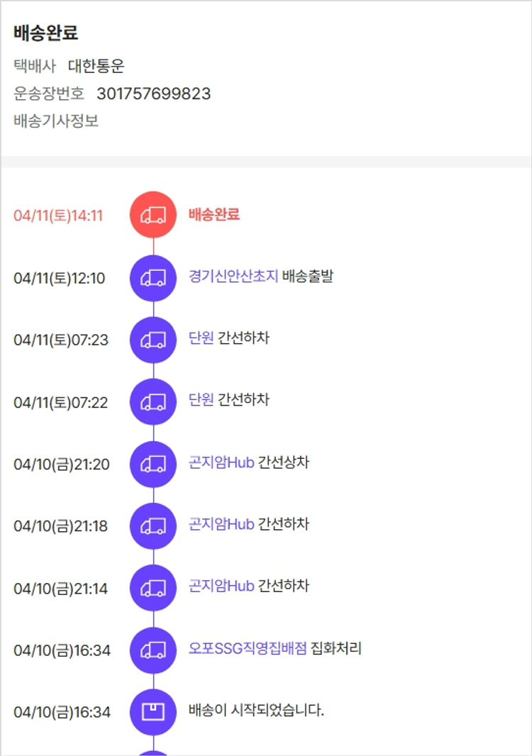Open the 오포SSG직영집배점 link
The width and height of the screenshot is (532, 756).
coord(248,648)
